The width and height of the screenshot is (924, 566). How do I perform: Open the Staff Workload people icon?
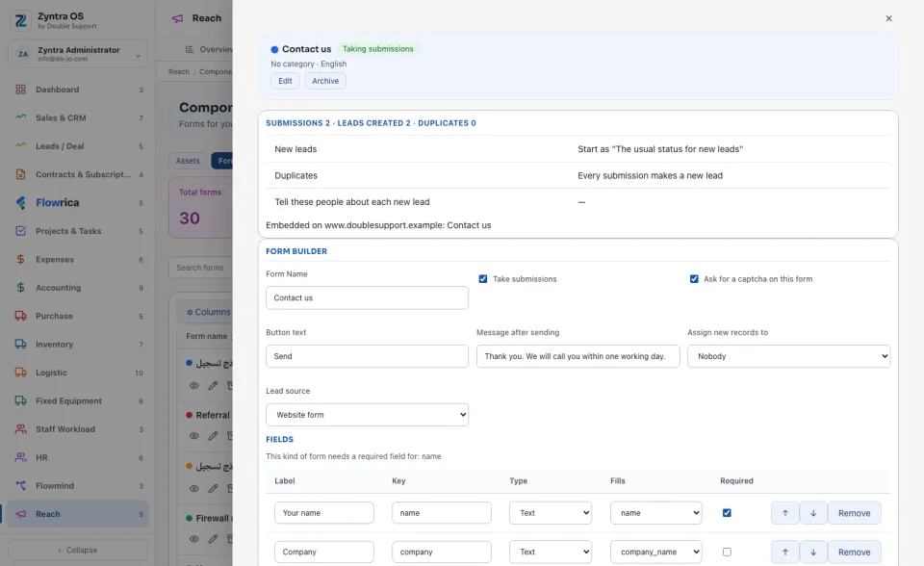(x=20, y=428)
